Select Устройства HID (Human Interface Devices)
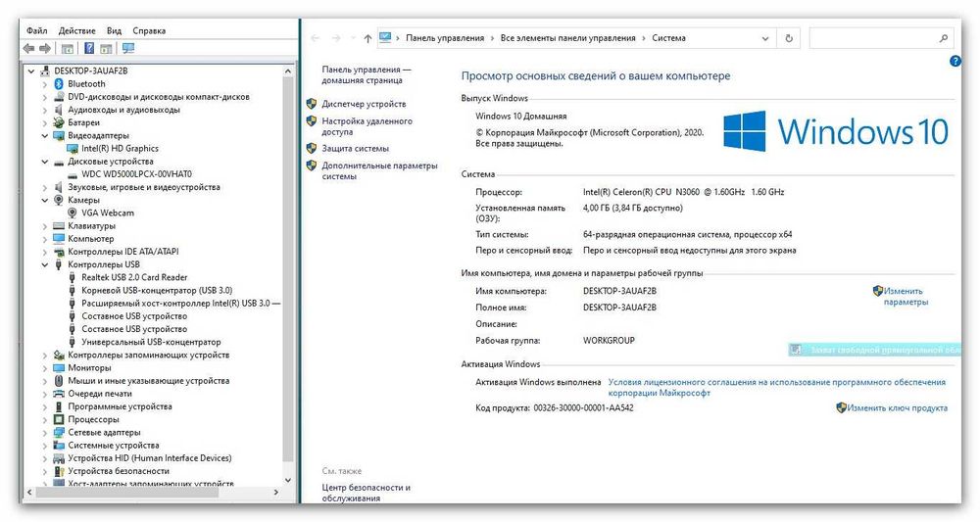Image resolution: width=980 pixels, height=522 pixels. (x=150, y=458)
